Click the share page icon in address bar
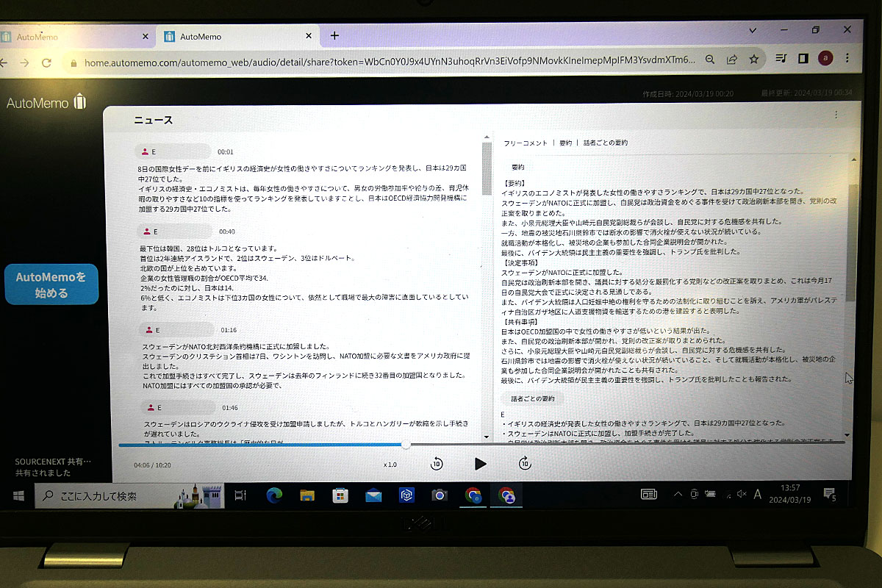The width and height of the screenshot is (882, 588). (x=732, y=60)
